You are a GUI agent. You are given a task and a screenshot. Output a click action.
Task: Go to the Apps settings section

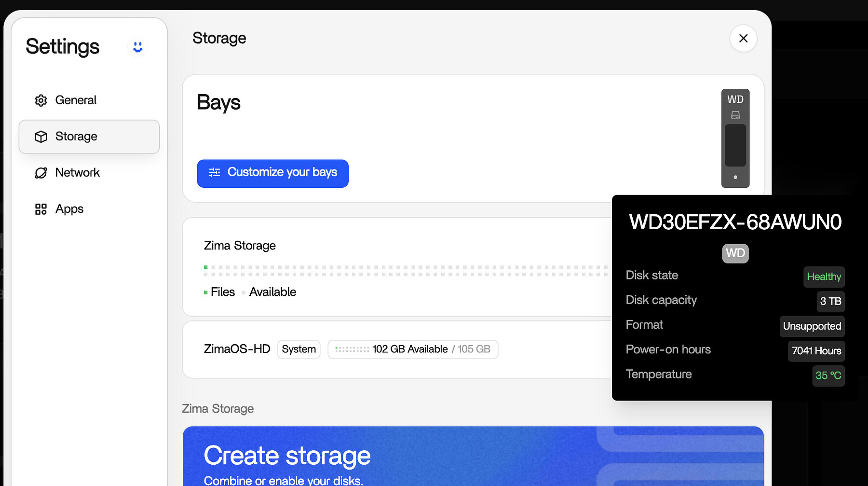(x=89, y=209)
